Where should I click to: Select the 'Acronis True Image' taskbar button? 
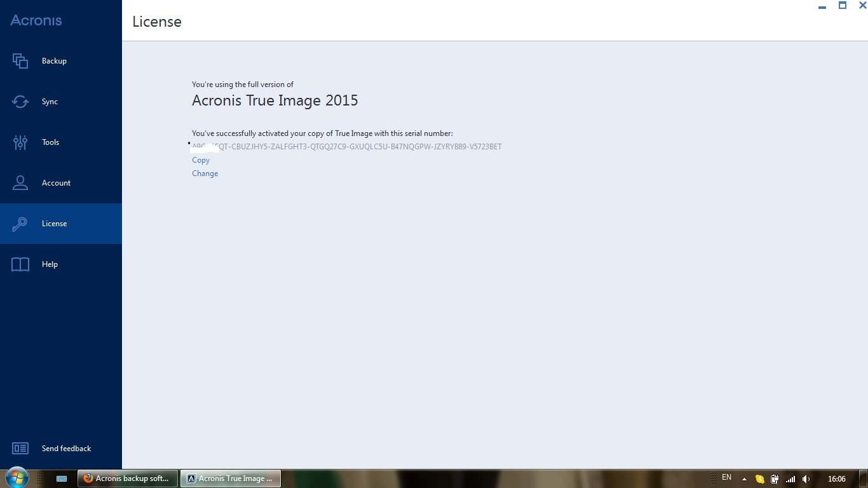(x=231, y=478)
